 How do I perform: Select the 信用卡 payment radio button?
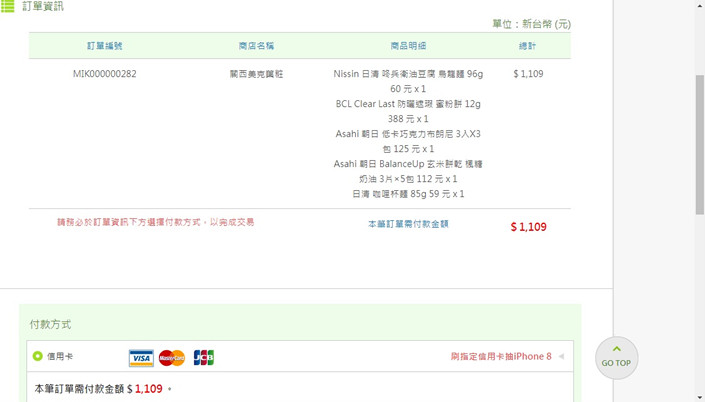point(38,356)
